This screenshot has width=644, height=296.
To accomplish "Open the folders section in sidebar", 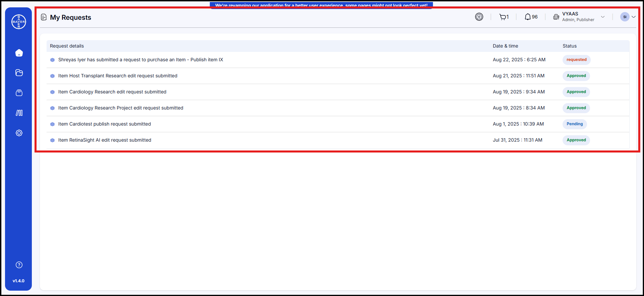I will [19, 73].
